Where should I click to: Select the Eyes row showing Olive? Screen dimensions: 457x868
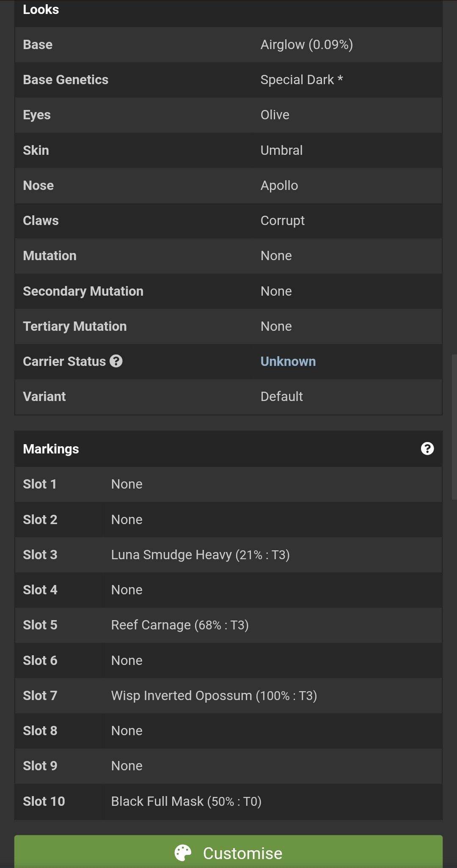tap(228, 115)
